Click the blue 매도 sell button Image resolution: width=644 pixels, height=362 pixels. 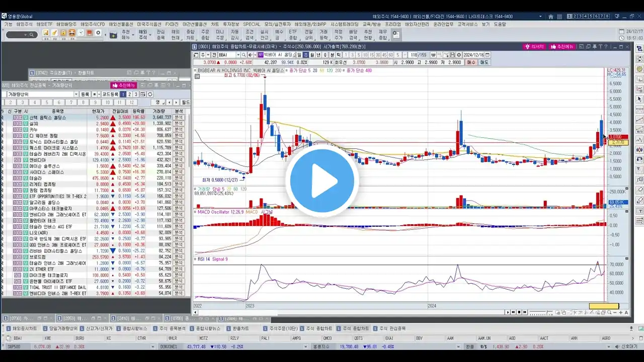[484, 62]
